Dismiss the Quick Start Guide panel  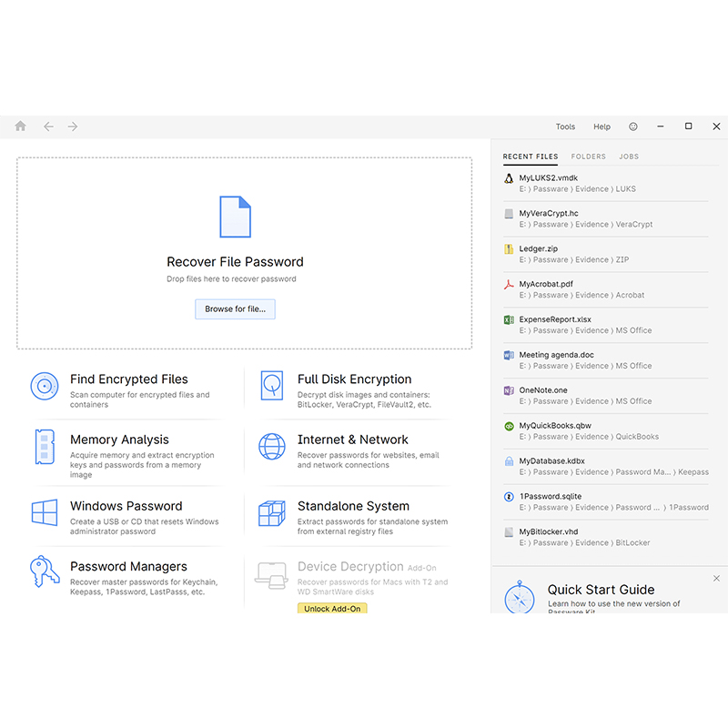click(x=716, y=578)
